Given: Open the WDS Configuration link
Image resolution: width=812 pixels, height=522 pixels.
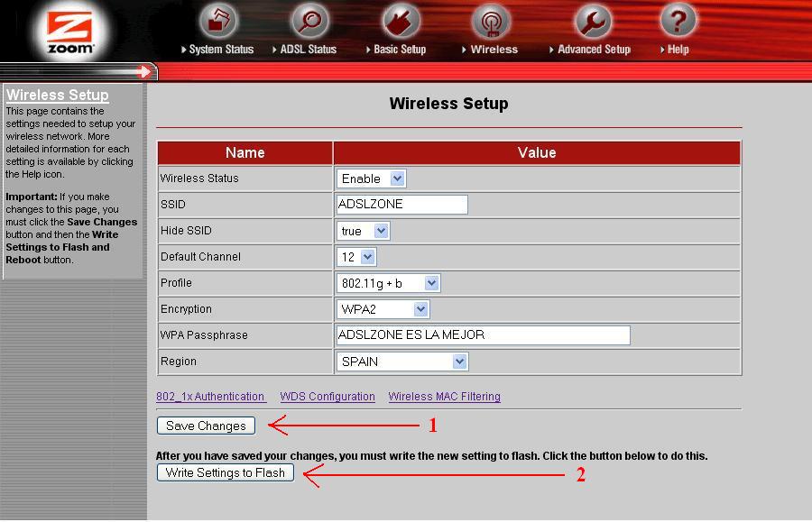Looking at the screenshot, I should click(x=328, y=397).
